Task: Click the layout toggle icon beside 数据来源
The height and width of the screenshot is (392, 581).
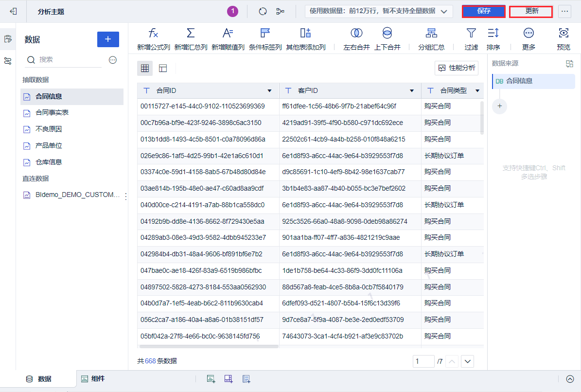Action: (x=569, y=64)
